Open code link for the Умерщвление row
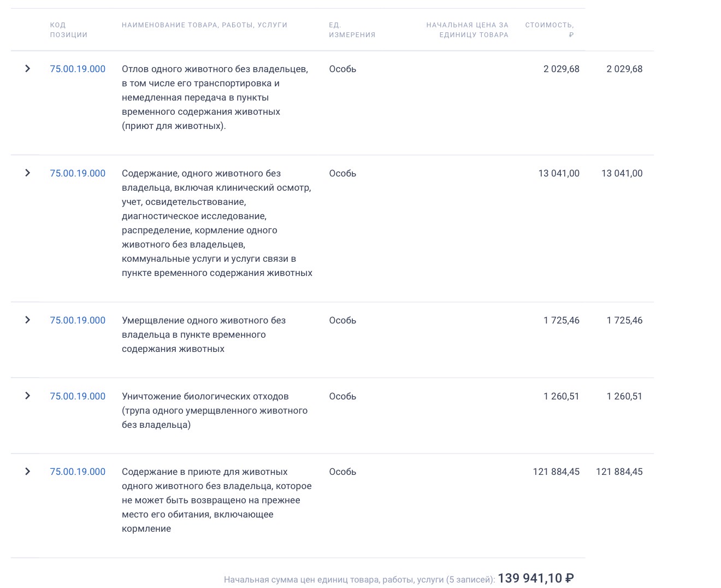The height and width of the screenshot is (588, 721). click(78, 320)
